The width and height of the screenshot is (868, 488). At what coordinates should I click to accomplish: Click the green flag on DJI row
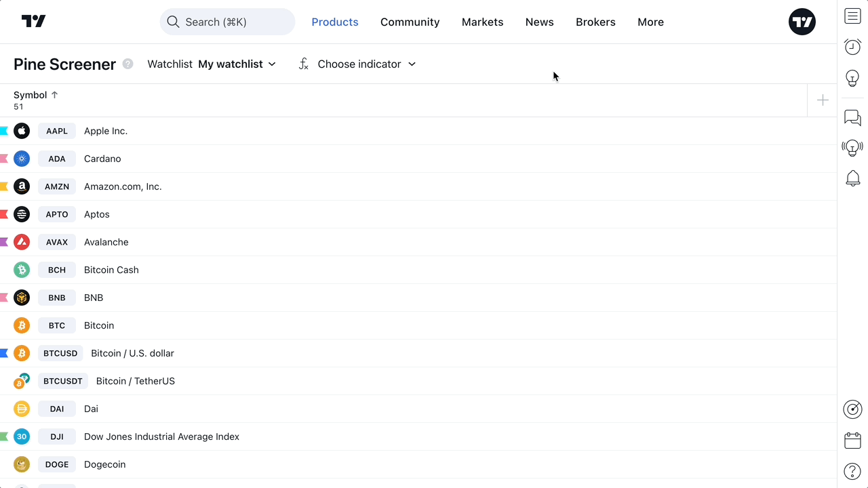[4, 436]
